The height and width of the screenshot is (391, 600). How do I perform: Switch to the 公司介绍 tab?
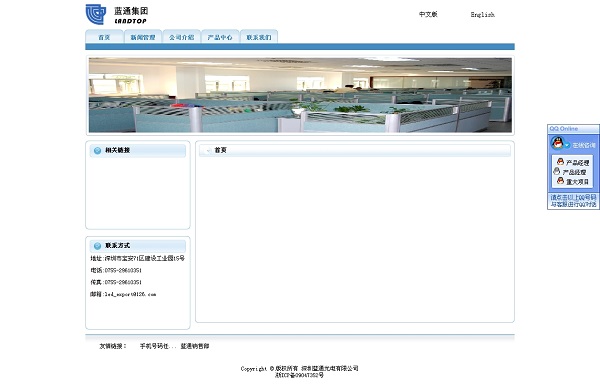click(x=181, y=37)
